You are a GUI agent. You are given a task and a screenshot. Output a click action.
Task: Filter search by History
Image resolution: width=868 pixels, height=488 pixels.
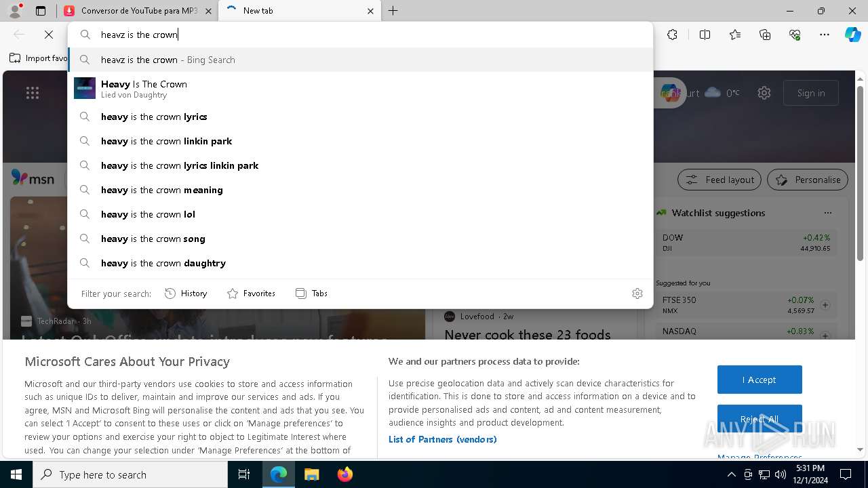186,293
